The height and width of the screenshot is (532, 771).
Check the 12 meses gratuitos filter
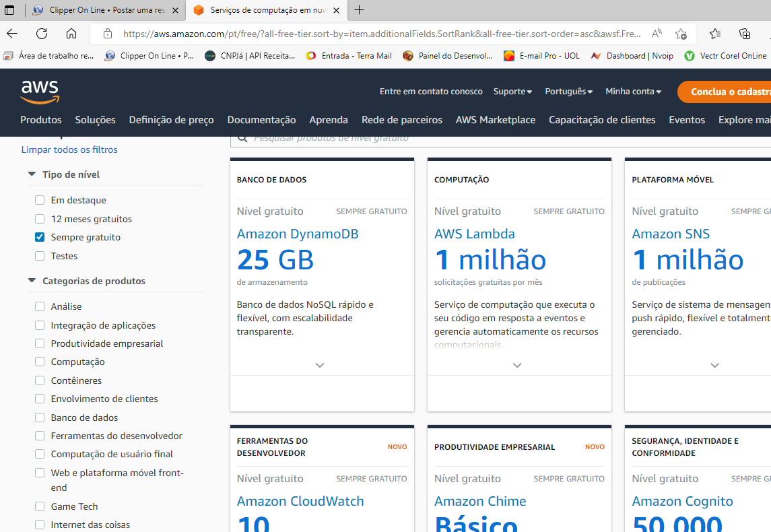tap(40, 219)
